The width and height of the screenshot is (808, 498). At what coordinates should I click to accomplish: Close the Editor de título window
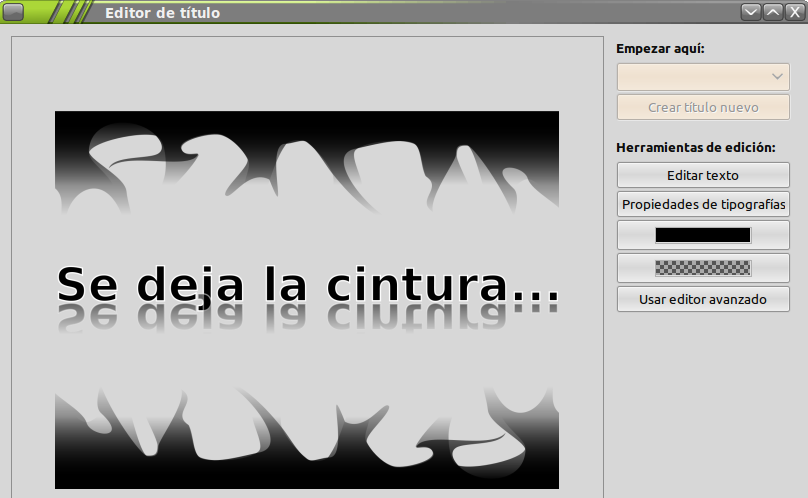pyautogui.click(x=795, y=12)
